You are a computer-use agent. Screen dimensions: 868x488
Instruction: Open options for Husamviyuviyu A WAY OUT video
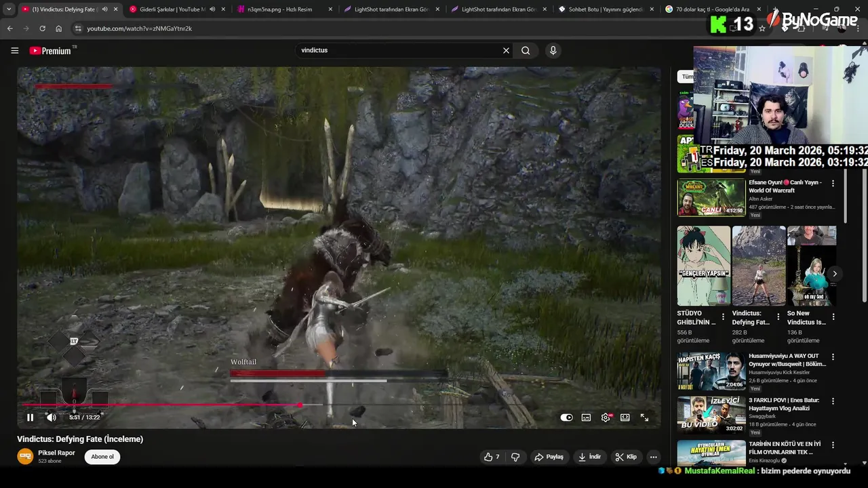(x=833, y=357)
